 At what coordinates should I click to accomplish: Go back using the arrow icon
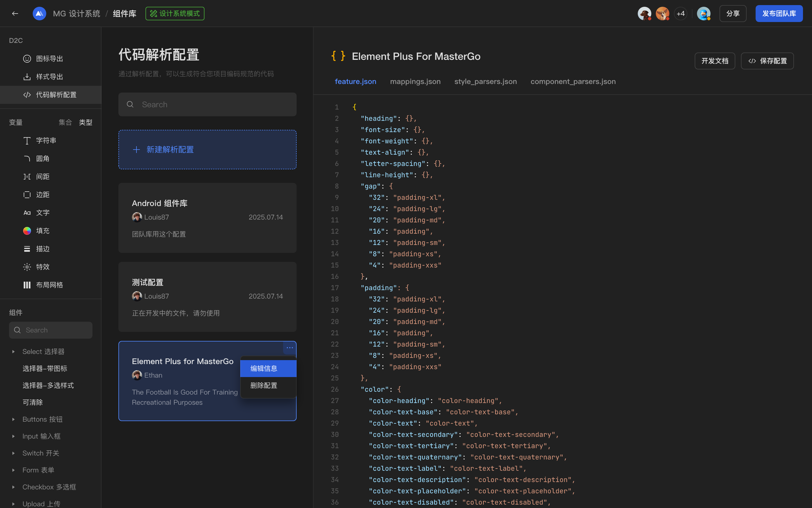click(15, 14)
